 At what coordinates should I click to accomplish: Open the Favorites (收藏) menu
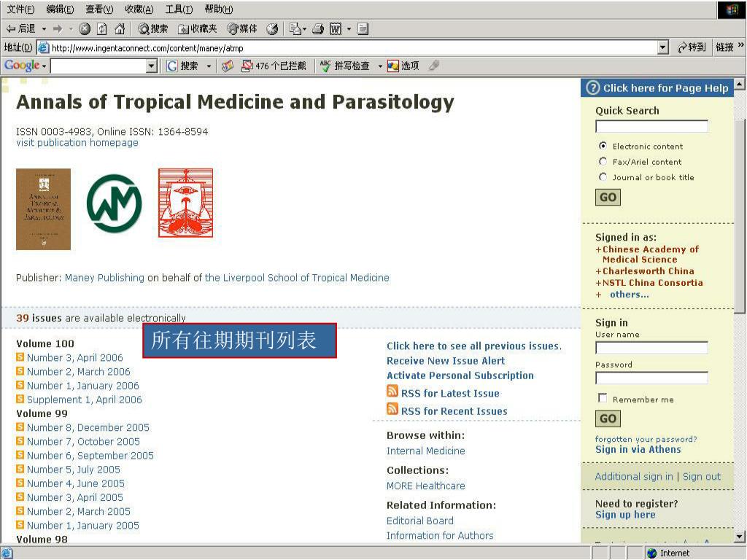(139, 9)
